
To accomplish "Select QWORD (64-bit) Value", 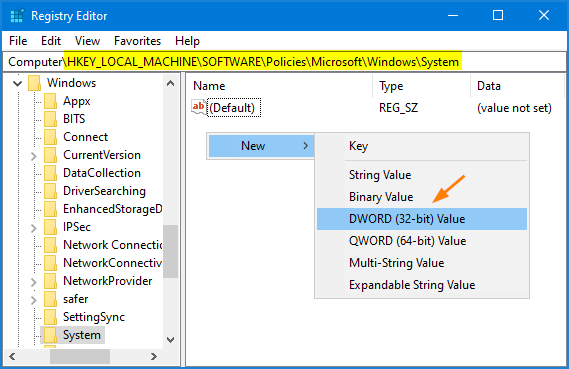I will click(x=422, y=241).
